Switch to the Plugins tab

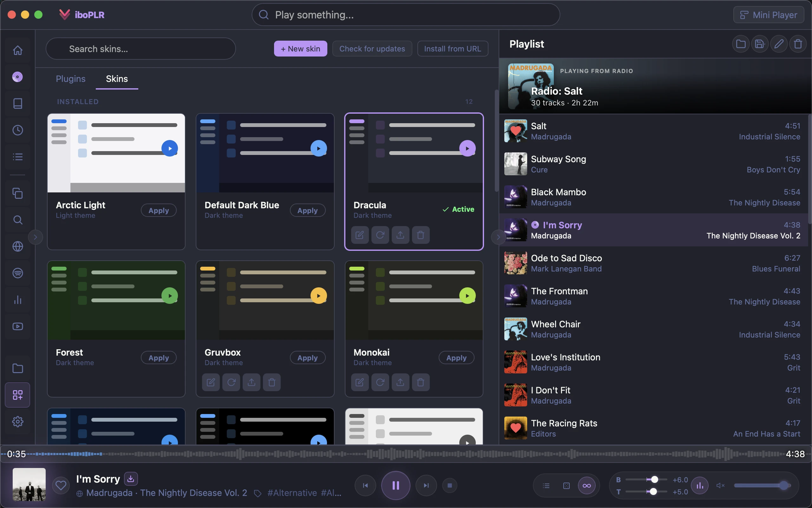click(70, 79)
